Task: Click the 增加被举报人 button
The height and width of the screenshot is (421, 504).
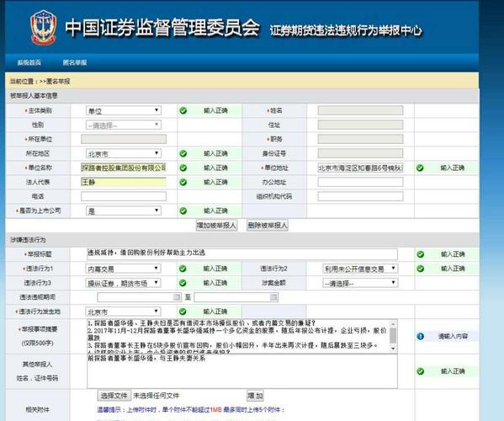Action: coord(216,225)
